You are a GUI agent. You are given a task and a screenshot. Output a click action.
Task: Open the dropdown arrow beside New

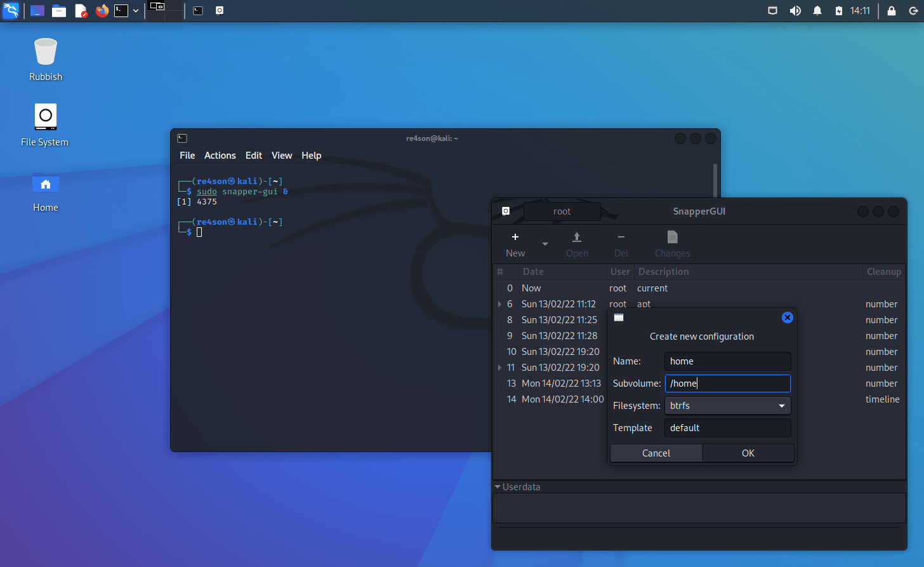point(544,244)
